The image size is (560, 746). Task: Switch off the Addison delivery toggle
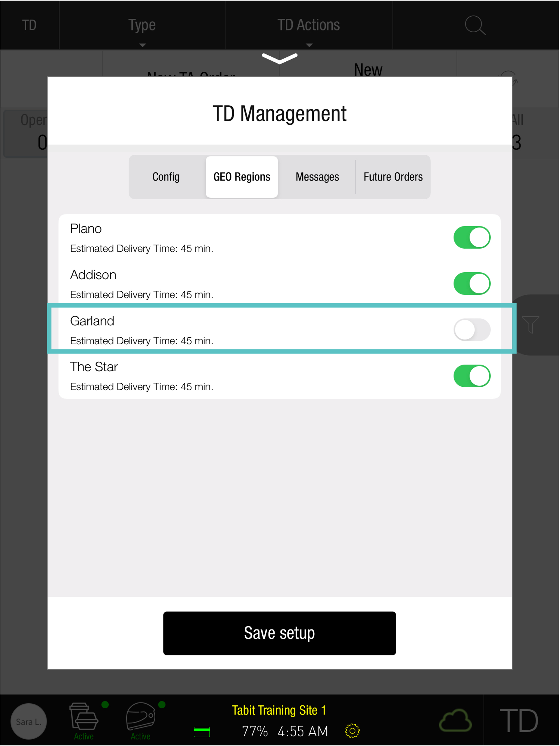(x=472, y=284)
